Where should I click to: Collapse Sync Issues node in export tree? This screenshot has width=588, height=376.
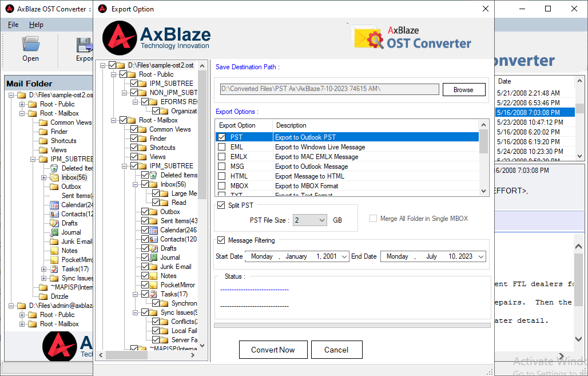136,312
